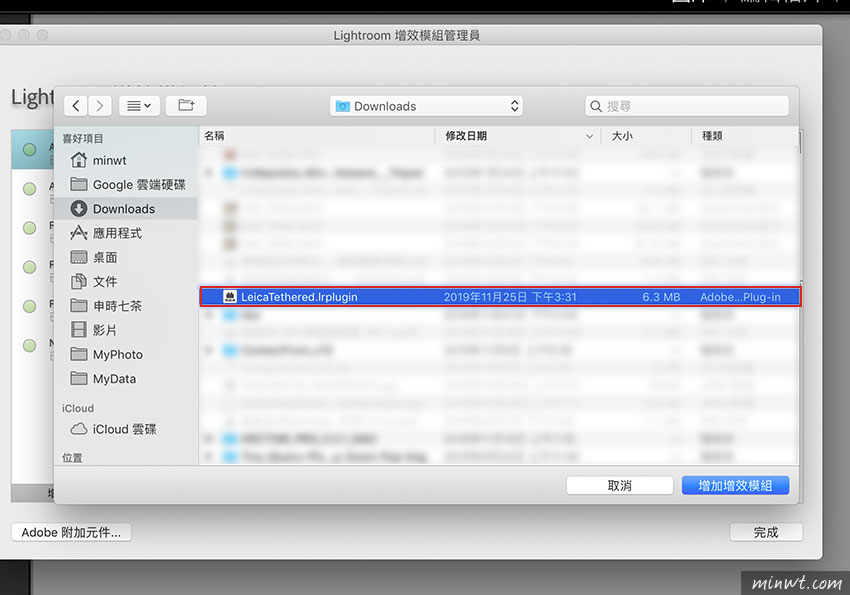This screenshot has width=850, height=595.
Task: Open 應用程式 in the sidebar
Action: click(126, 233)
